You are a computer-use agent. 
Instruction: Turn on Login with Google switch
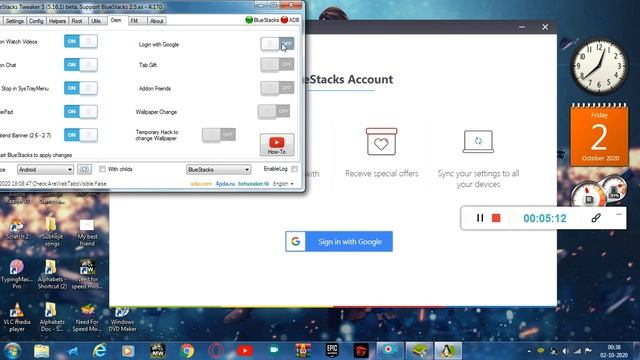click(x=277, y=44)
